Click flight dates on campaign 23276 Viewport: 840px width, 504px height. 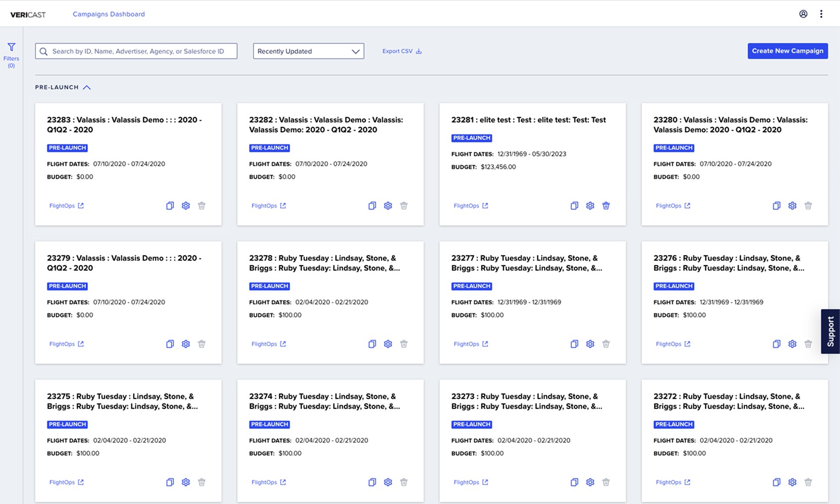click(x=731, y=302)
